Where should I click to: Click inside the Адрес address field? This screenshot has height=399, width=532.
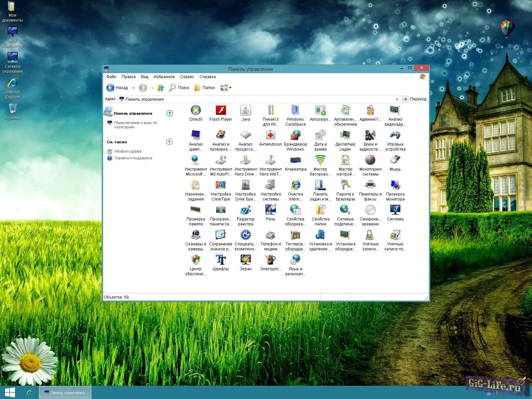[233, 99]
